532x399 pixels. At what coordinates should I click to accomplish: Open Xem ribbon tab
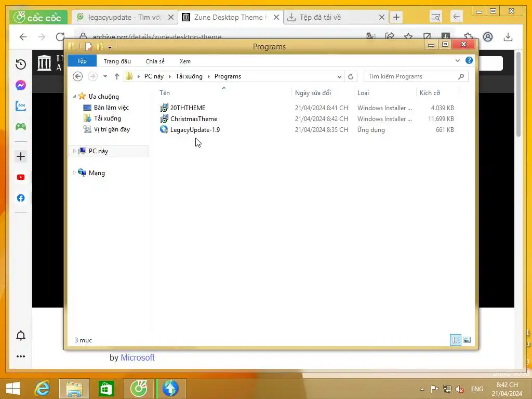[x=185, y=61]
